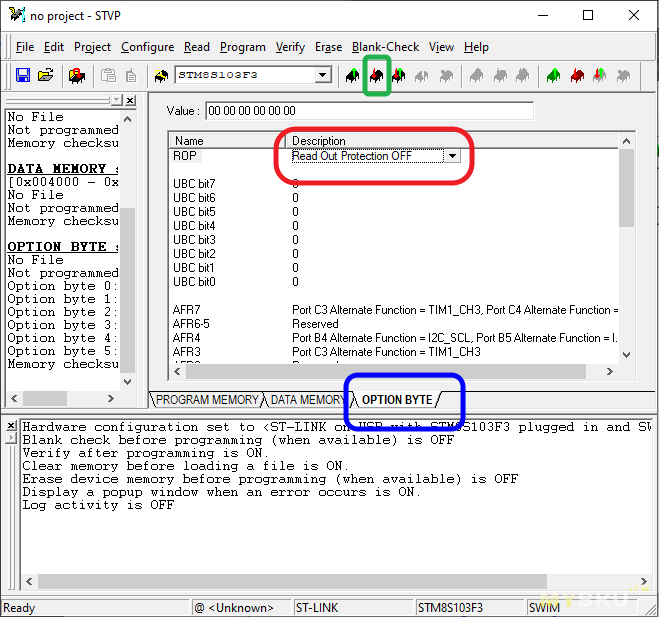
Task: Click the Verify current tab icon
Action: coord(399,75)
